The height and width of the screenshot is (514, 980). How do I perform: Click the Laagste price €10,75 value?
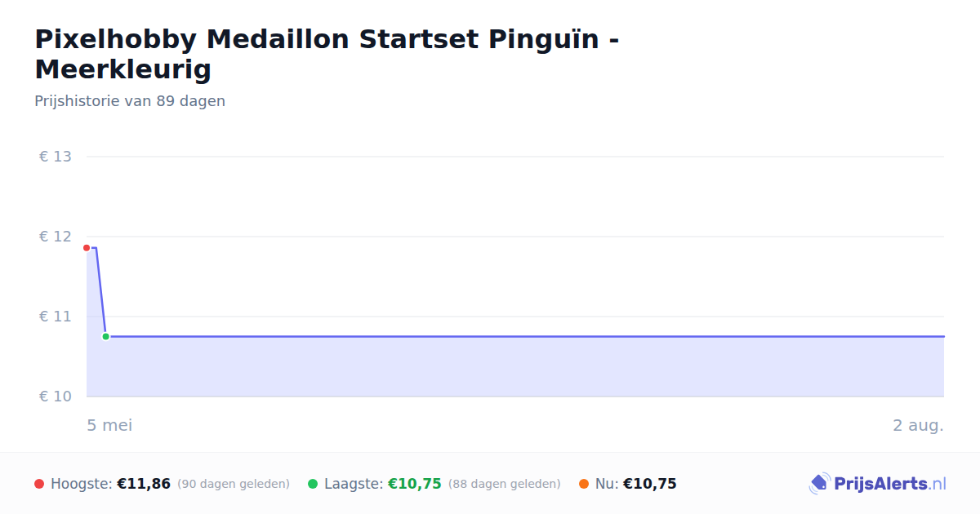click(x=415, y=484)
